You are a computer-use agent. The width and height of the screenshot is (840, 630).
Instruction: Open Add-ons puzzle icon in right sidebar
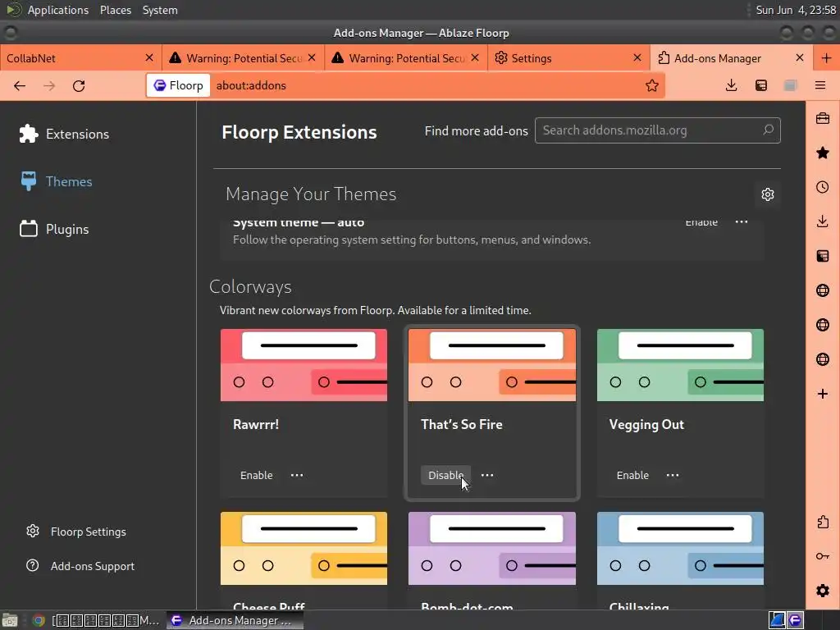pos(823,522)
